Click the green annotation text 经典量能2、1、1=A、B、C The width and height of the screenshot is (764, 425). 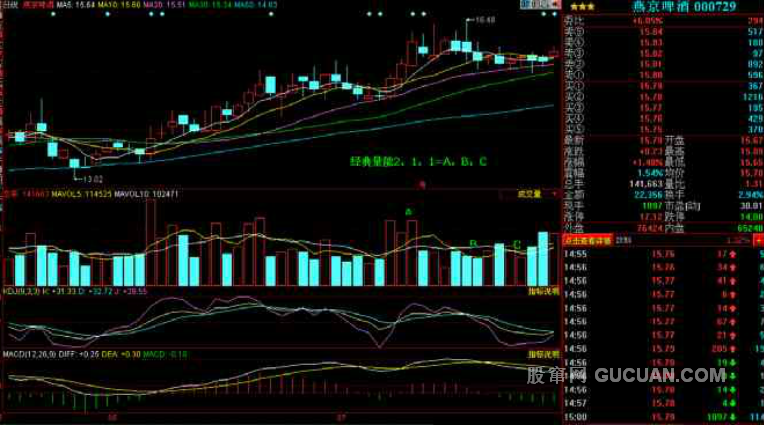click(418, 161)
